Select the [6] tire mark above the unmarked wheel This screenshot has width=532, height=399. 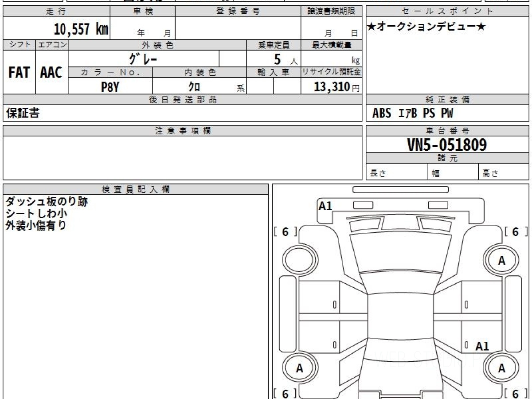[286, 232]
